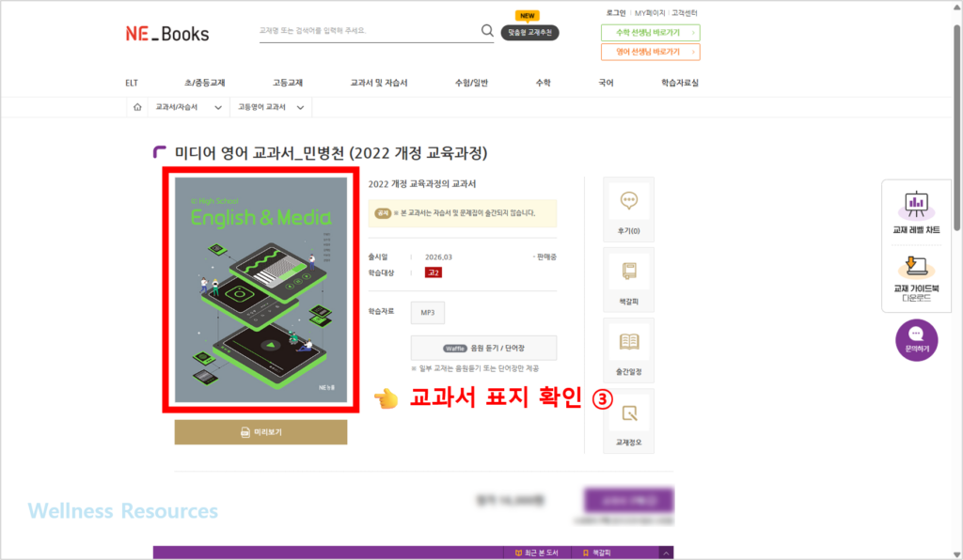Focus the textbook search input field
Screen dimensions: 963x560
click(368, 31)
